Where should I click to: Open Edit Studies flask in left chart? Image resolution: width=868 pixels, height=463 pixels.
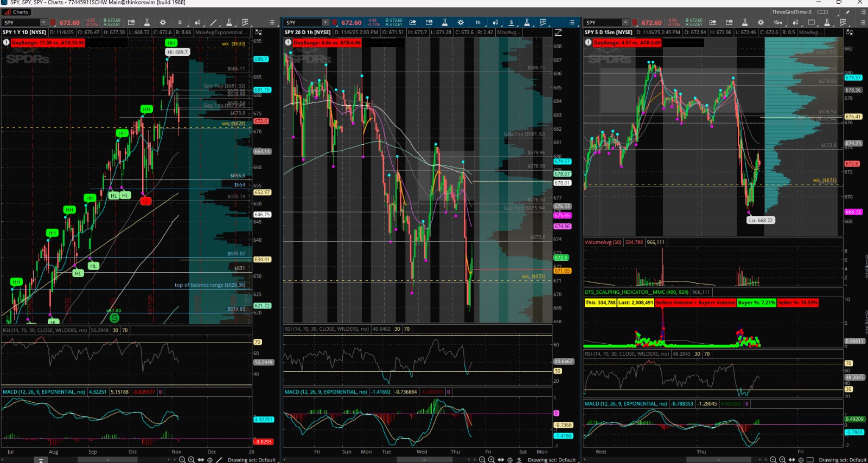[146, 22]
